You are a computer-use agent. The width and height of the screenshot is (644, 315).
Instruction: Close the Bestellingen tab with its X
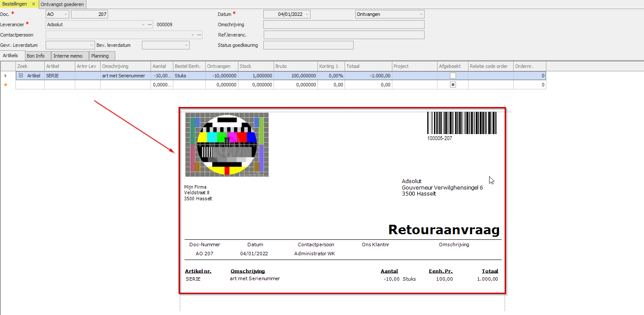point(34,4)
